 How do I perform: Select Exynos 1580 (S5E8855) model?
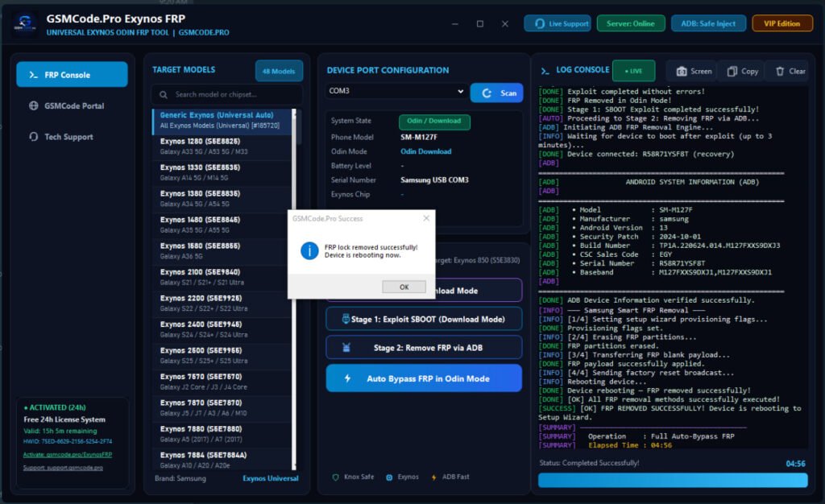pyautogui.click(x=222, y=251)
